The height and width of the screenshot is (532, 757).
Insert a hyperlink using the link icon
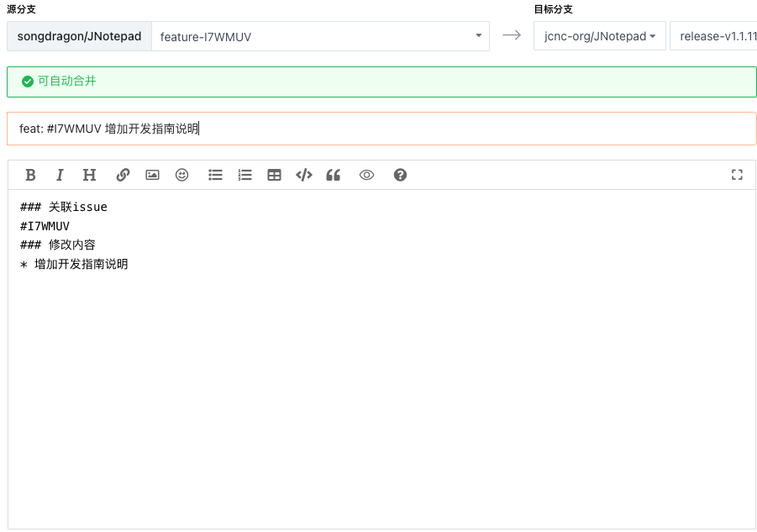tap(123, 175)
